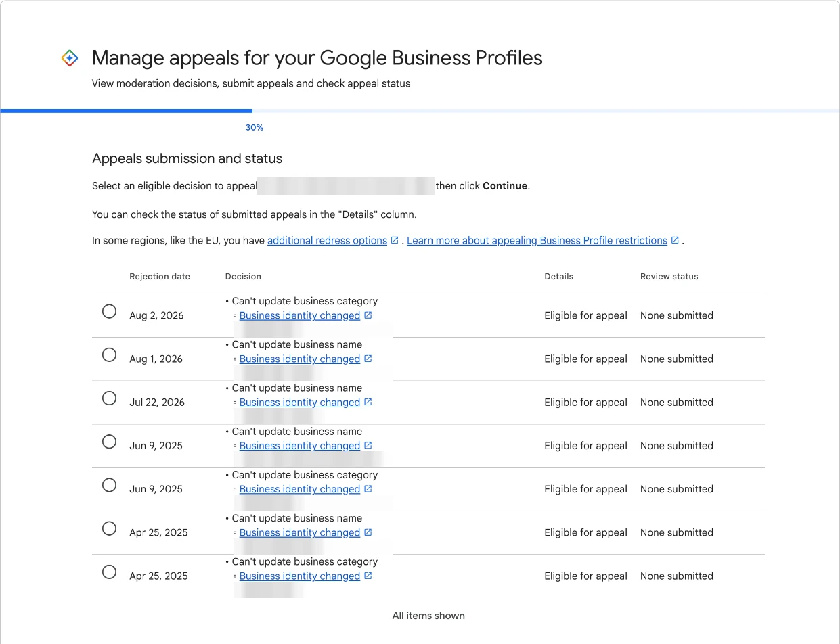840x644 pixels.
Task: Click the 'Review status' column header
Action: 669,276
